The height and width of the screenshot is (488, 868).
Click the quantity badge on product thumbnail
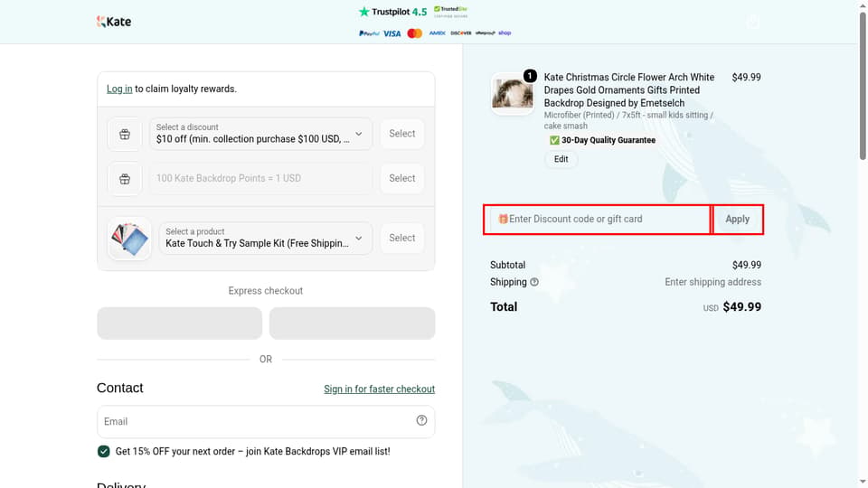[x=530, y=76]
